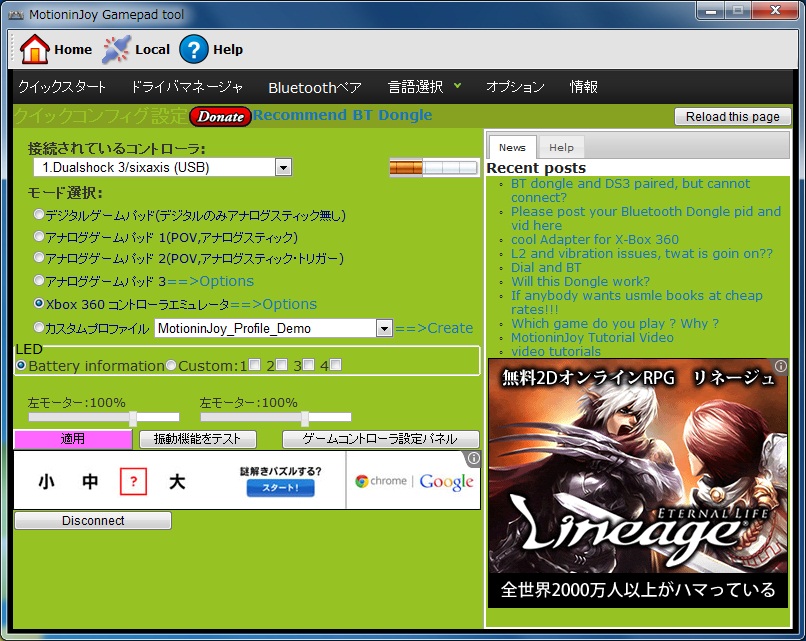Expand the 言語選択 language menu
806x641 pixels.
[424, 87]
